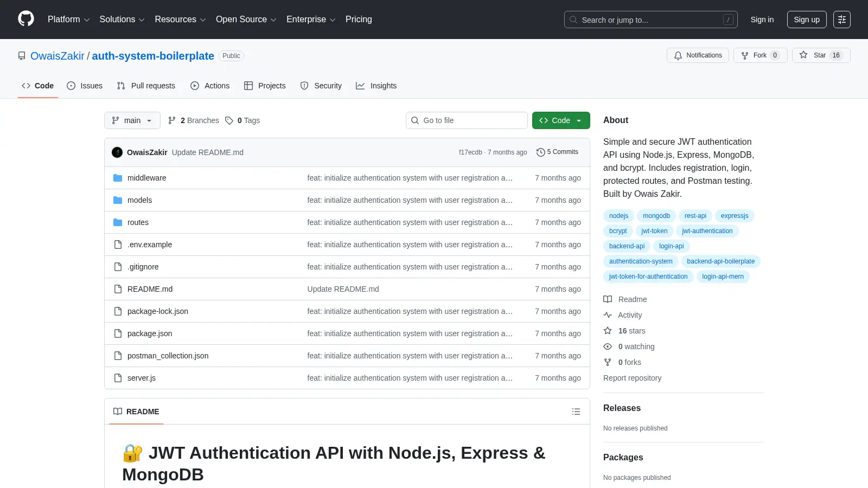Image resolution: width=868 pixels, height=488 pixels.
Task: Switch to the Security tab
Action: 321,86
